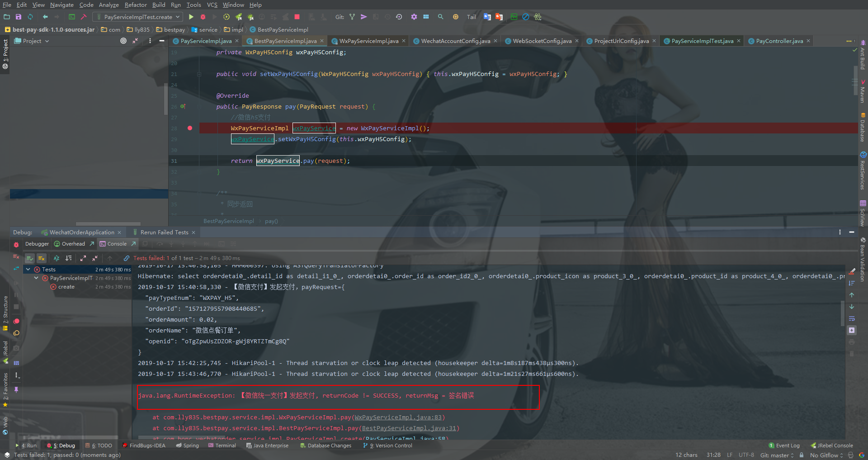
Task: Click Collapse All icon in Project panel
Action: (135, 41)
